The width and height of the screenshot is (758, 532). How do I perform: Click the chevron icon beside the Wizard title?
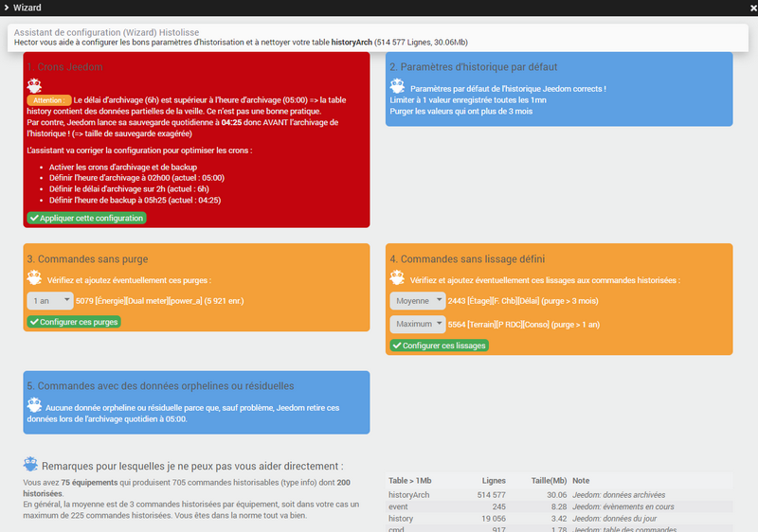pos(9,9)
